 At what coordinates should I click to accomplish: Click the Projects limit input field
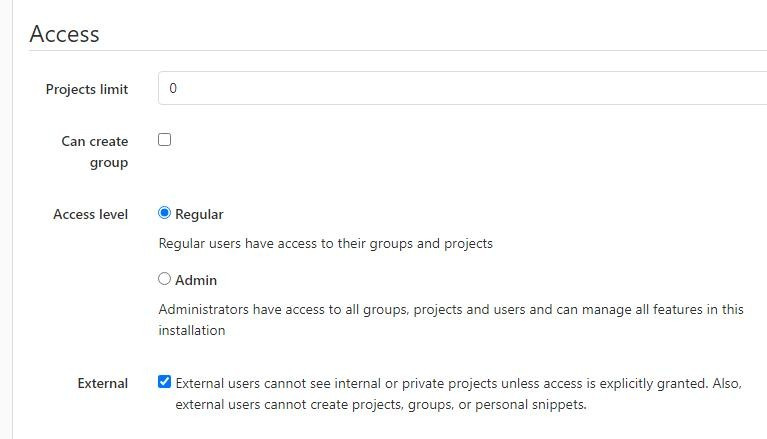pos(460,88)
